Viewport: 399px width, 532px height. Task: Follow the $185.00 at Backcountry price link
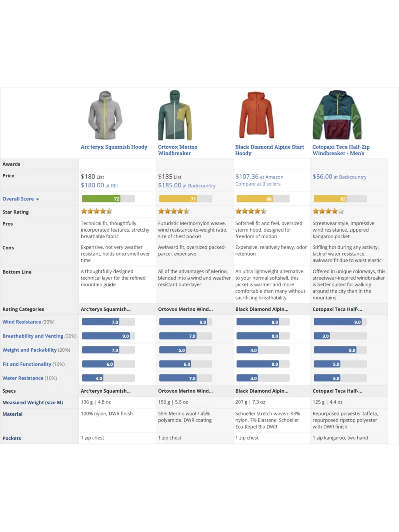click(x=187, y=185)
